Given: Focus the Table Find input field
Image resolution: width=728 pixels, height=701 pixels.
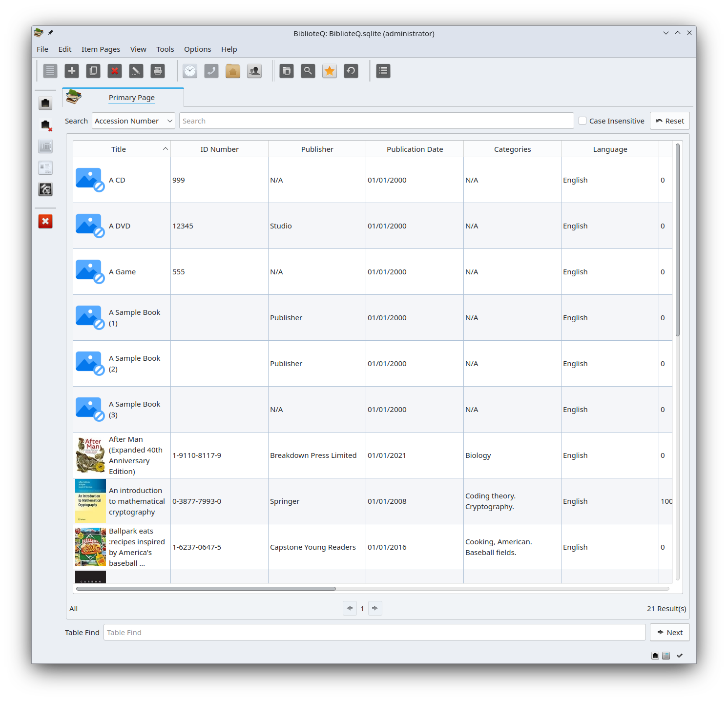Looking at the screenshot, I should [x=374, y=633].
